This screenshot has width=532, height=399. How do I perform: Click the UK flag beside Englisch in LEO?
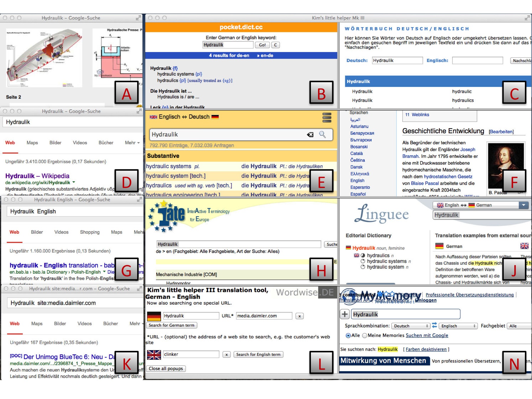coord(153,117)
